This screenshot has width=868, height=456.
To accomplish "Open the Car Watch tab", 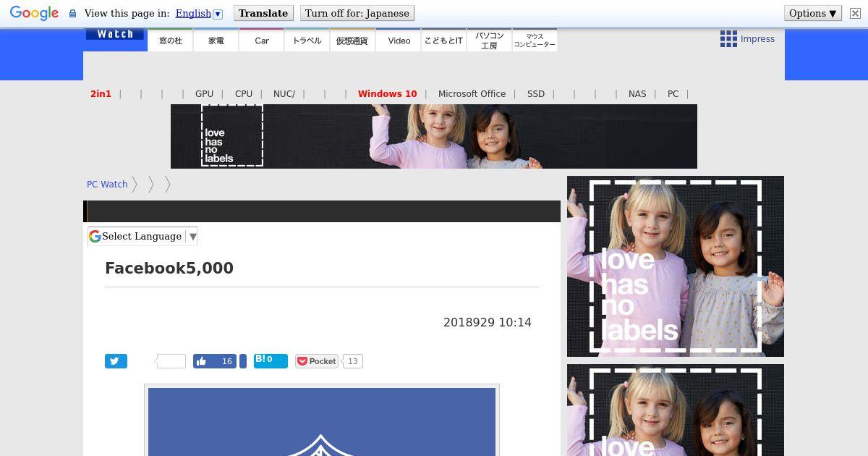I will tap(262, 41).
